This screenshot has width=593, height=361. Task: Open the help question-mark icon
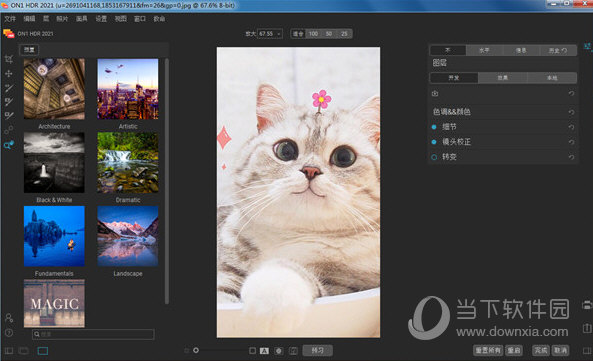(9, 333)
